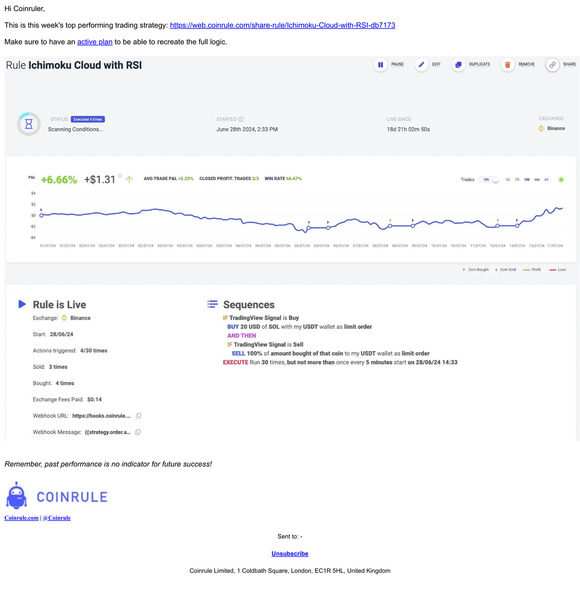Click the blue play icon beside Rule is Live
This screenshot has height=601, width=580.
[x=22, y=304]
